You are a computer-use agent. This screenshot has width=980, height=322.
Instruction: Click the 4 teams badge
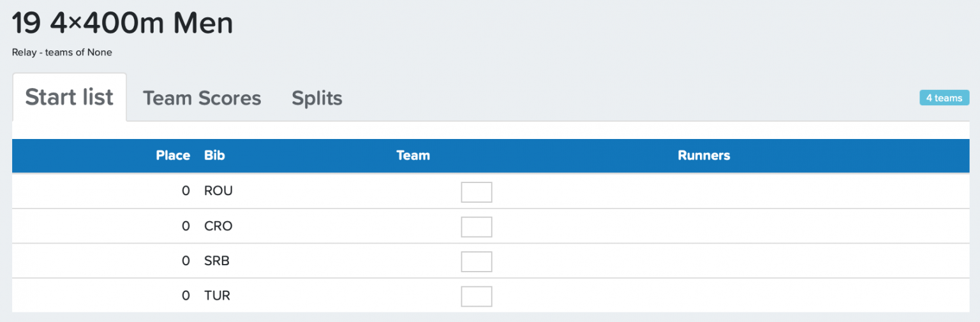(944, 98)
